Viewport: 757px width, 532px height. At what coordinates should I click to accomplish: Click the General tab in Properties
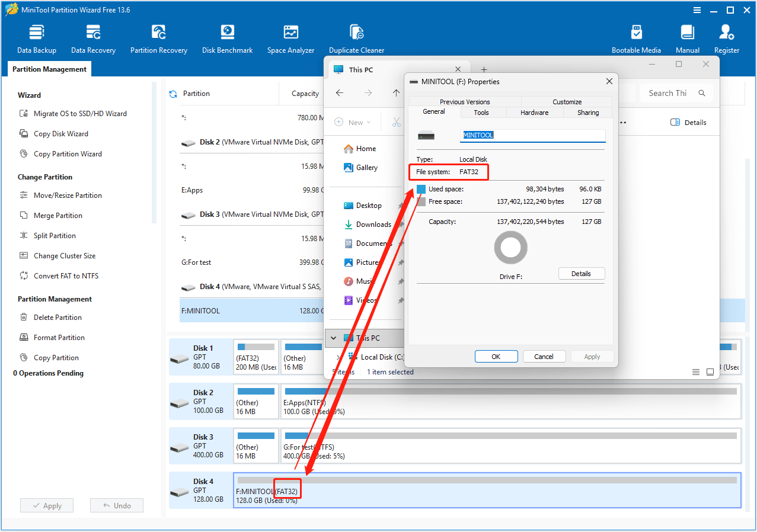[x=434, y=112]
